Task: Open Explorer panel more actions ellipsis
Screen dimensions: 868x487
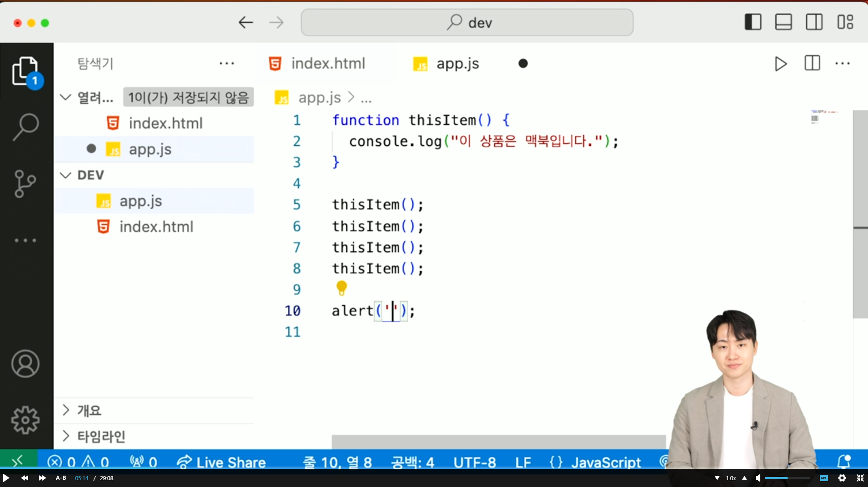Action: coord(227,64)
